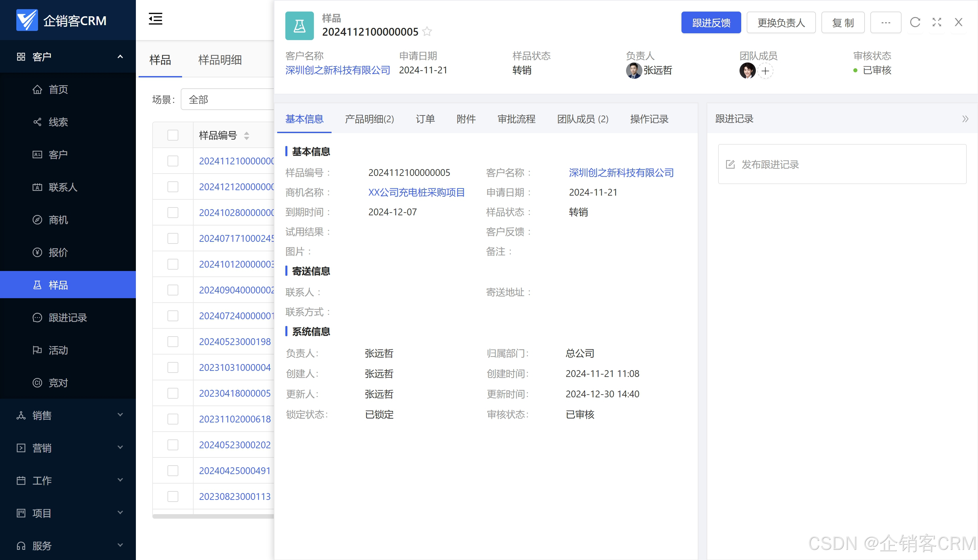The width and height of the screenshot is (978, 560).
Task: Open 线索 from the sidebar
Action: point(58,122)
